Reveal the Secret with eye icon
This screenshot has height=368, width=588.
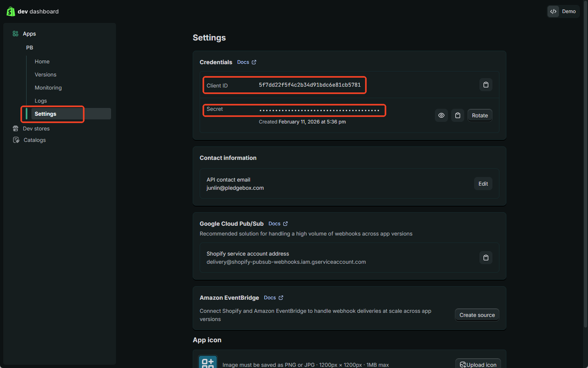(441, 115)
